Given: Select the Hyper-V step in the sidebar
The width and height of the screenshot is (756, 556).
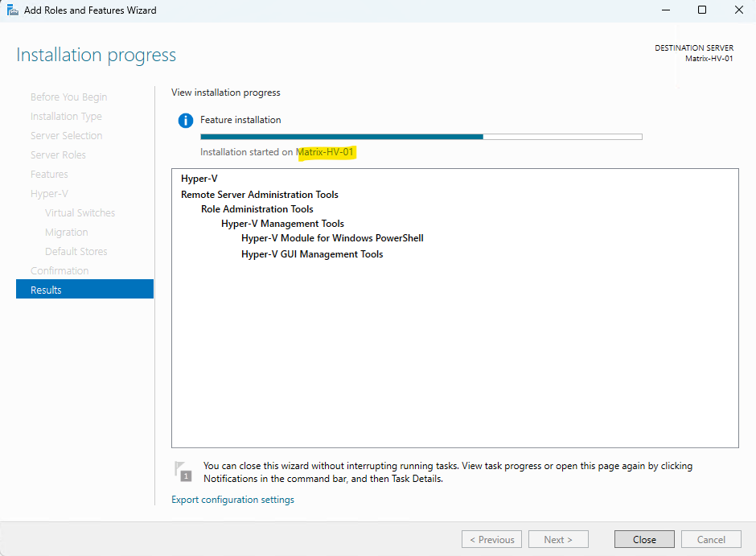Looking at the screenshot, I should click(49, 193).
